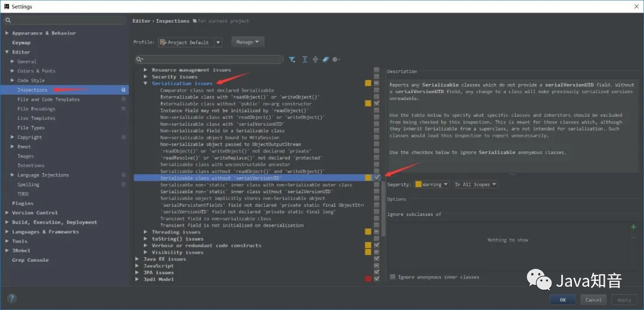
Task: Toggle checkbox for Serializable class without 'serialVersionUID'
Action: pyautogui.click(x=377, y=178)
